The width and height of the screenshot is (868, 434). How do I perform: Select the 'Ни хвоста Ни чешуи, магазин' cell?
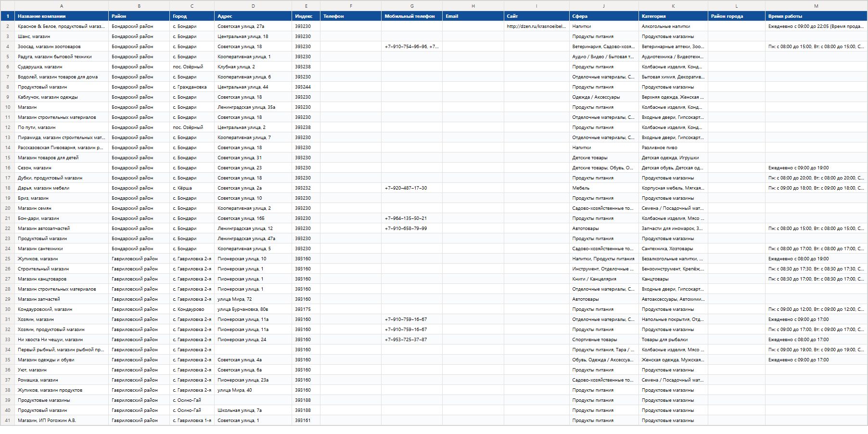click(x=62, y=339)
